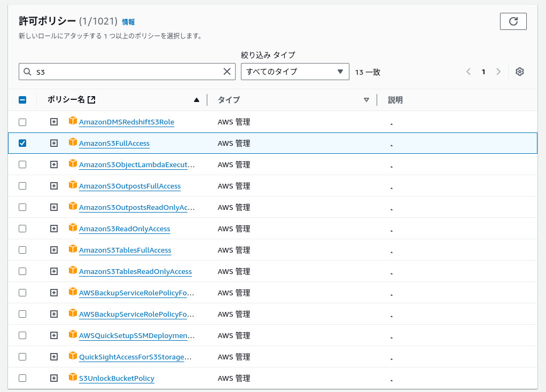Expand the AmazonDMSRedshiftS3Role row
546x392 pixels.
[x=53, y=122]
